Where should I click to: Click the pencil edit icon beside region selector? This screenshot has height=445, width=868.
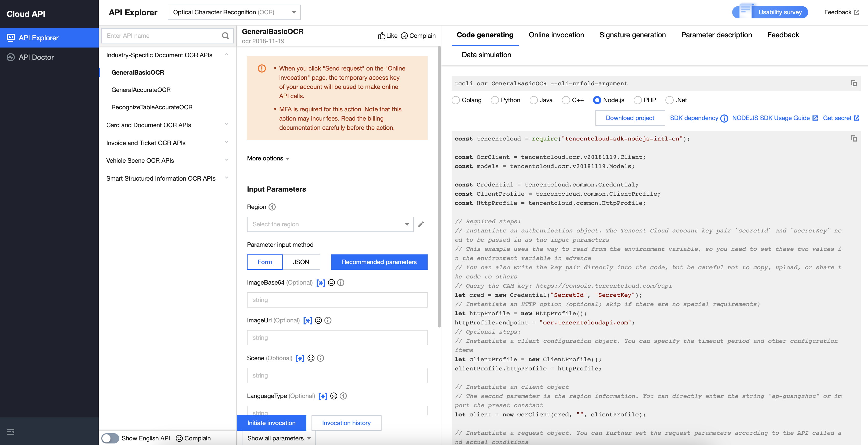tap(421, 224)
